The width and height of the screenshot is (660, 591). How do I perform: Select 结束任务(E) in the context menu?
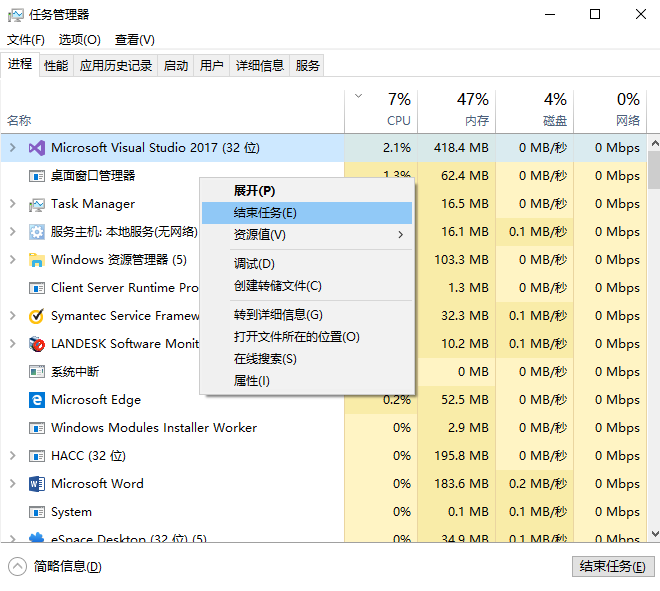pyautogui.click(x=265, y=213)
